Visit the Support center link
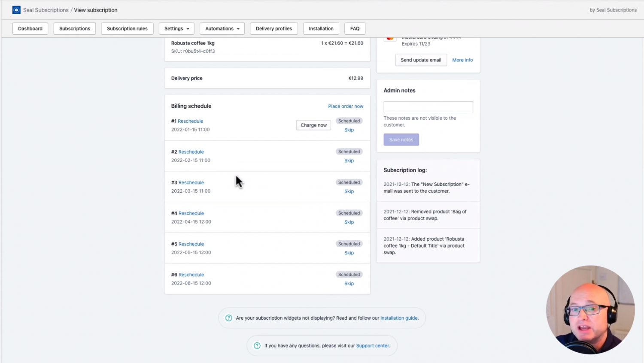The width and height of the screenshot is (644, 363). (372, 345)
